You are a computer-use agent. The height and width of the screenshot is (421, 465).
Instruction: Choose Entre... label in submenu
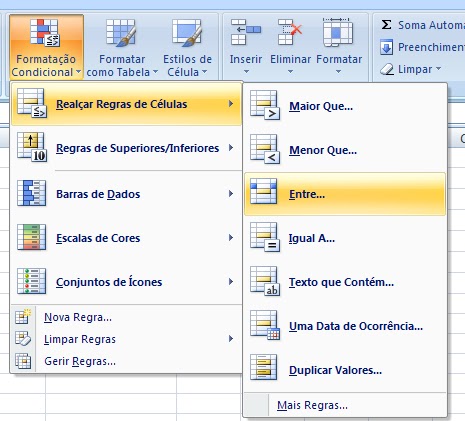click(x=307, y=194)
